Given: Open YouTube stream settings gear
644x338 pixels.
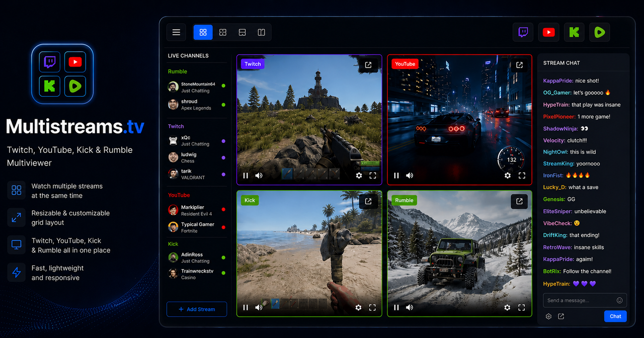Looking at the screenshot, I should click(x=508, y=176).
